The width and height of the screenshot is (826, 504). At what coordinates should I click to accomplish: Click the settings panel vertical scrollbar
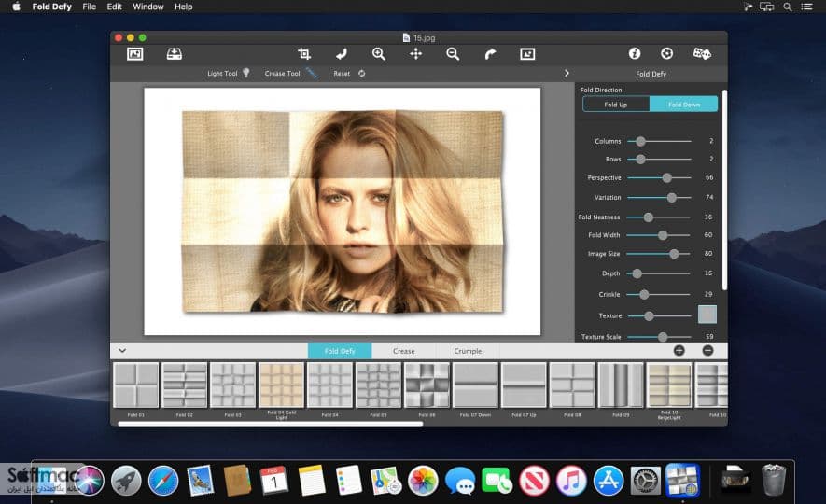[x=724, y=190]
